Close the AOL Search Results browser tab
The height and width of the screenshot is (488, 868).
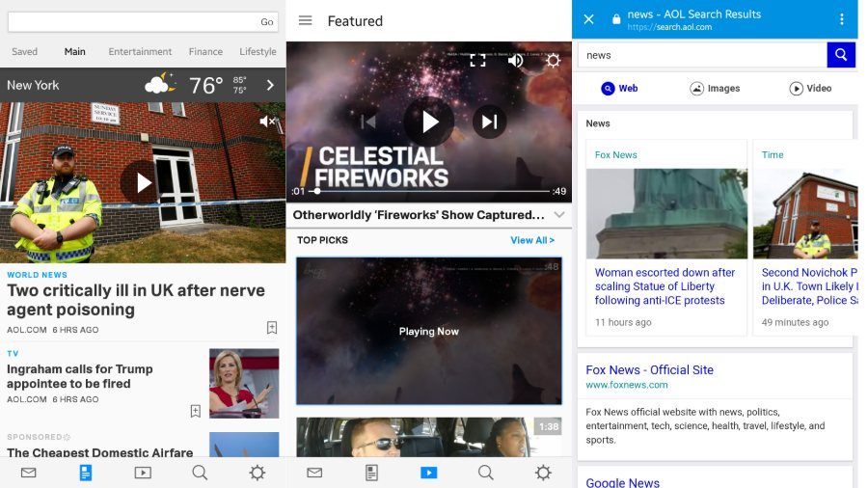588,19
